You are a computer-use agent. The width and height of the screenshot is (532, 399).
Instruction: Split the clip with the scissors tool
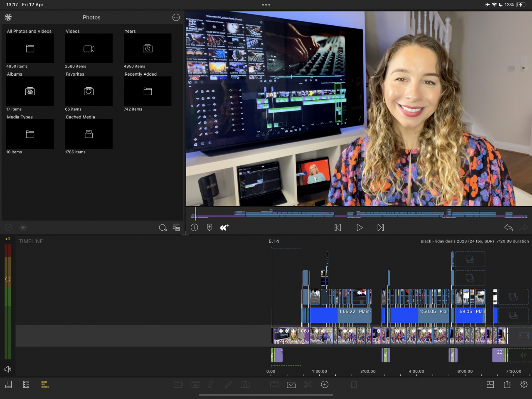pyautogui.click(x=308, y=384)
